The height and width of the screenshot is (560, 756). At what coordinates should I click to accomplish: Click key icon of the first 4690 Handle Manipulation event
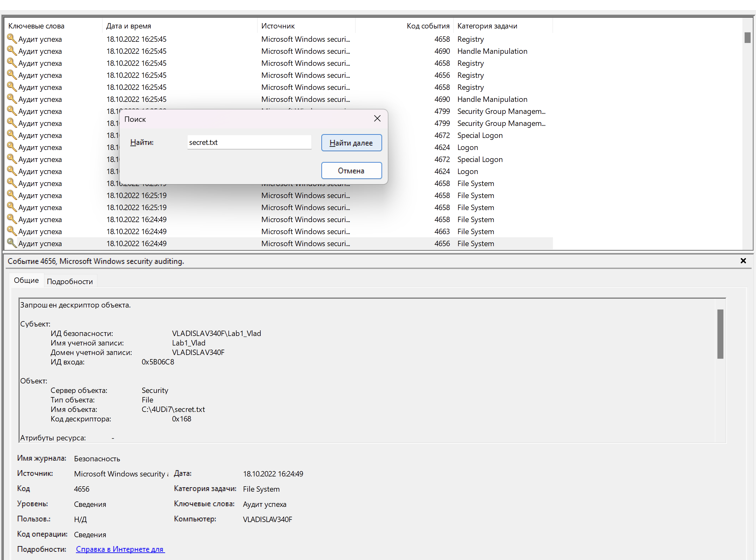coord(11,51)
